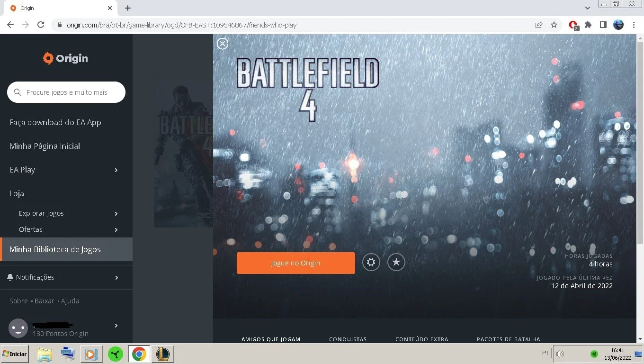This screenshot has height=364, width=644.
Task: Click the volume speaker tray icon
Action: coord(561,354)
